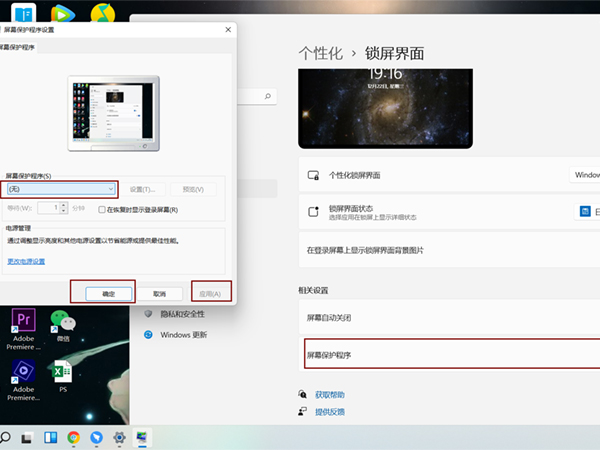600x450 pixels.
Task: Increase wait time with the stepper up arrow
Action: (64, 205)
